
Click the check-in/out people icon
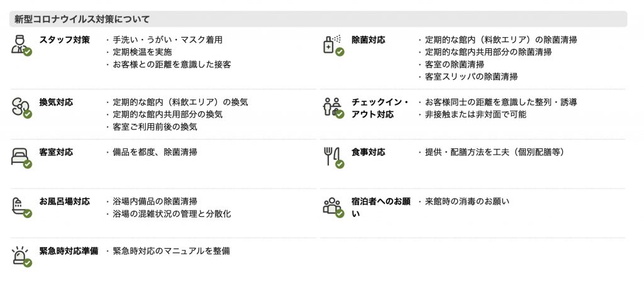point(333,108)
